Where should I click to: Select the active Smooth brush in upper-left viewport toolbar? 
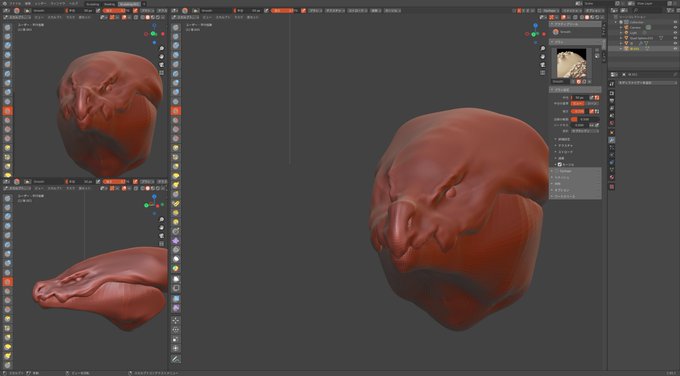[7, 111]
